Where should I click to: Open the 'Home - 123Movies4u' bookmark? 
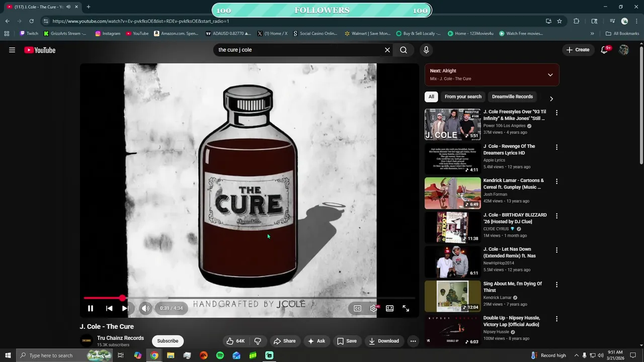click(x=470, y=34)
